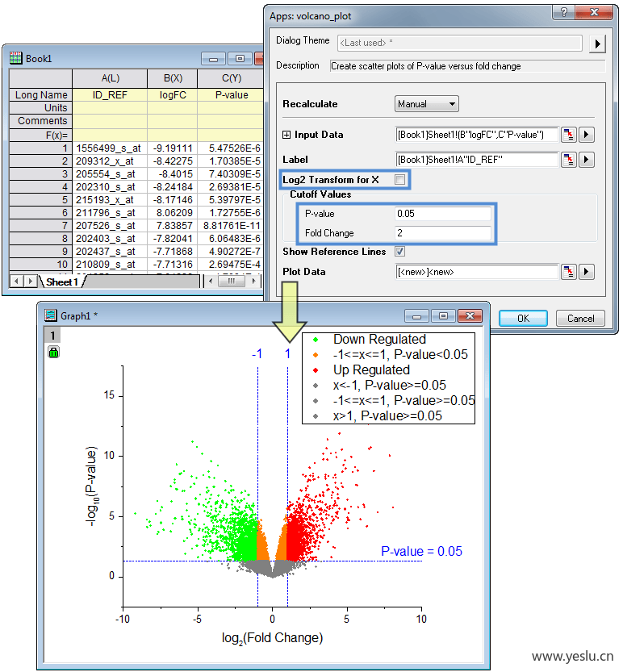Select cell 209312_x_at in Book1
The image size is (623, 672).
click(x=110, y=161)
